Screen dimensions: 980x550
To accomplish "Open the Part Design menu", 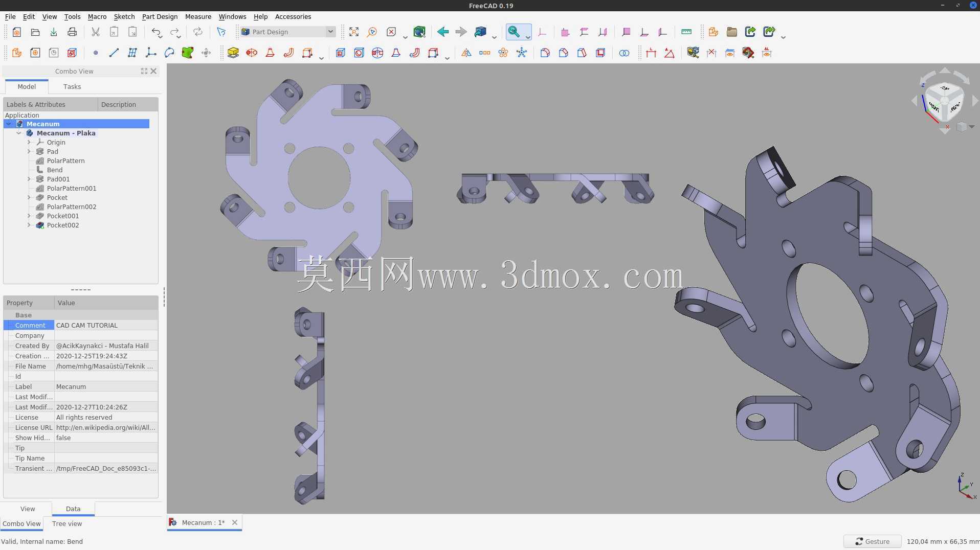I will pos(160,16).
